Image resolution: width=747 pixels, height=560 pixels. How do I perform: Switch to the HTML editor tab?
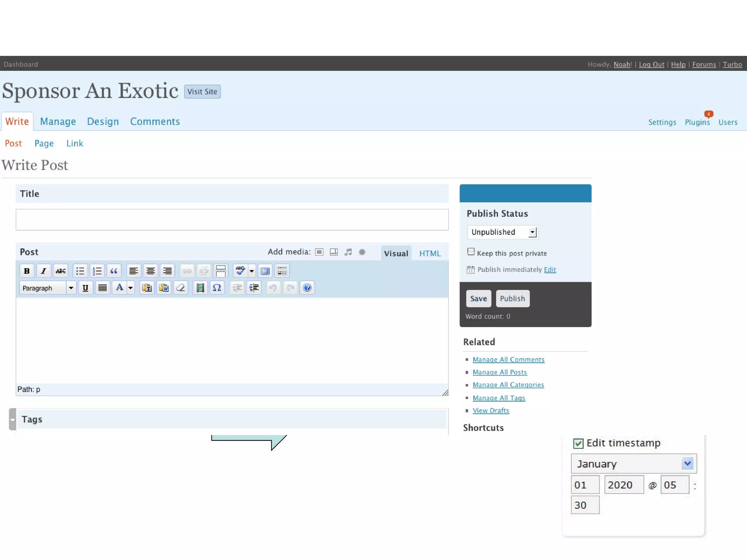430,253
